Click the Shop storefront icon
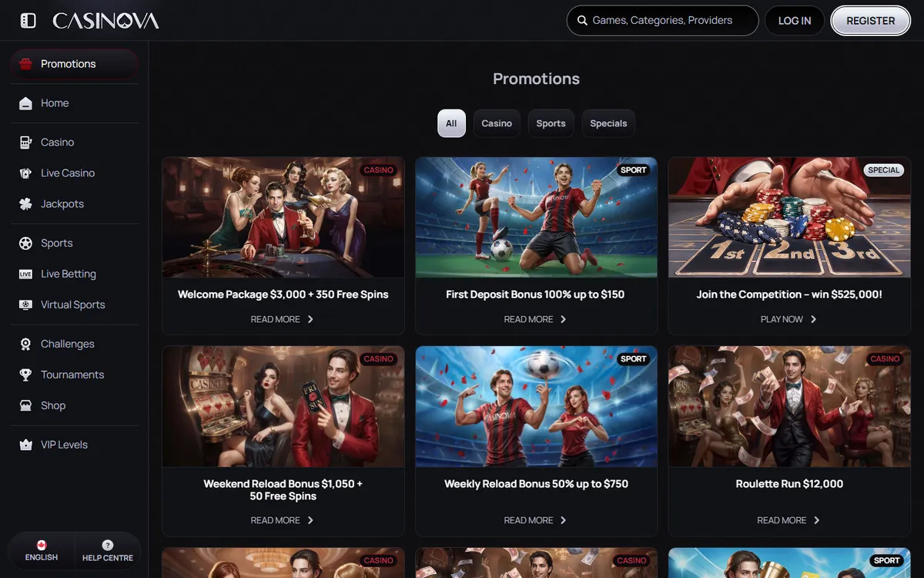Image resolution: width=924 pixels, height=578 pixels. (x=26, y=406)
